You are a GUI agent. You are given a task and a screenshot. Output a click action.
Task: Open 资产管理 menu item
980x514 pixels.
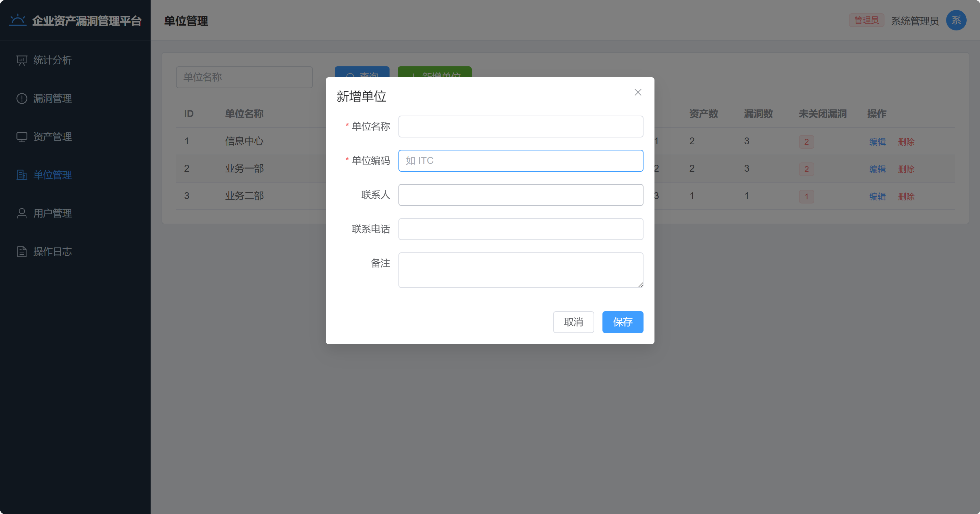click(75, 137)
